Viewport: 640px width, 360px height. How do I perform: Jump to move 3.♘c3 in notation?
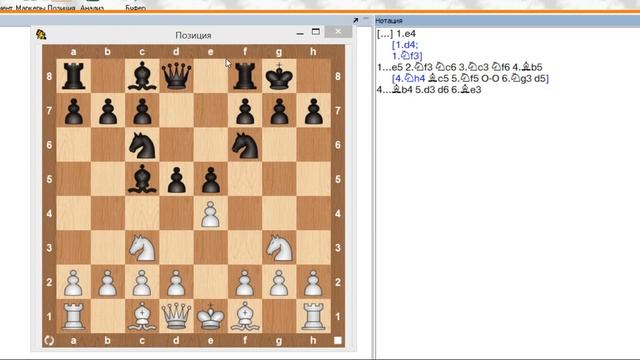[x=473, y=67]
